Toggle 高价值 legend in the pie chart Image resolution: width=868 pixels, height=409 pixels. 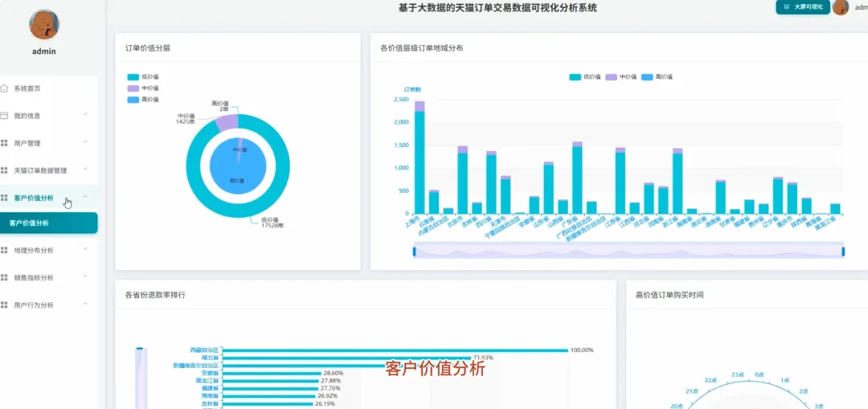point(143,100)
